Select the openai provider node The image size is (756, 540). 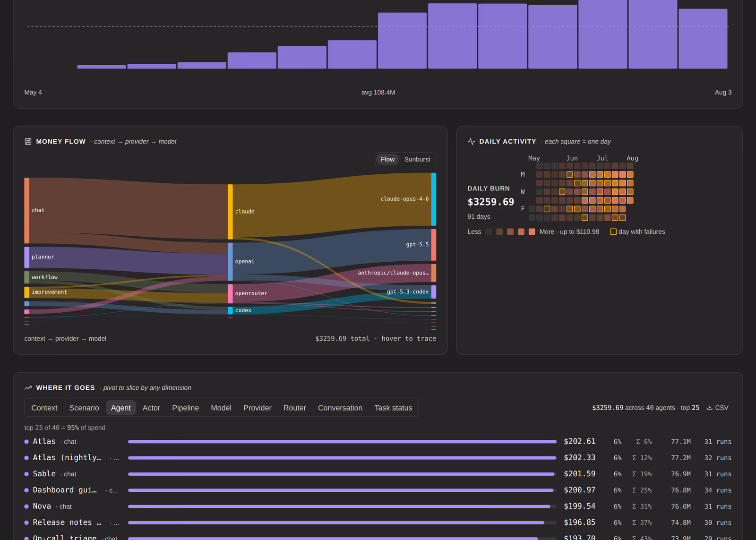230,262
